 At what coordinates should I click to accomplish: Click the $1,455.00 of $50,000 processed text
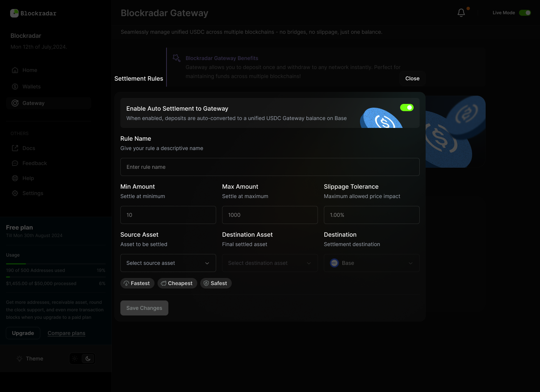(x=41, y=284)
